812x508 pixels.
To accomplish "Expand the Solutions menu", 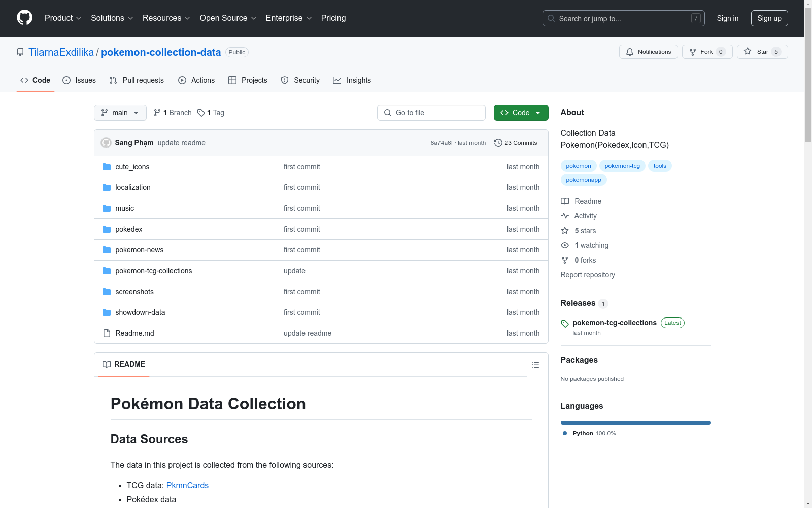I will [112, 18].
